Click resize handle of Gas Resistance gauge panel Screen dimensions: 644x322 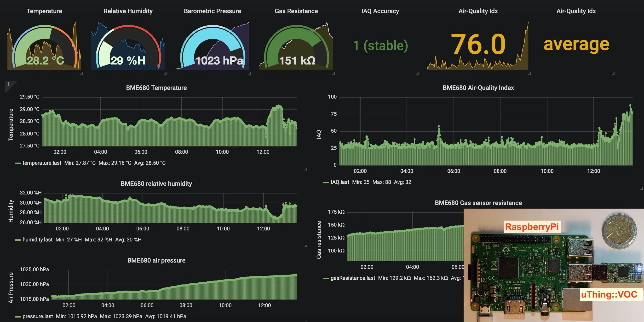pos(333,74)
